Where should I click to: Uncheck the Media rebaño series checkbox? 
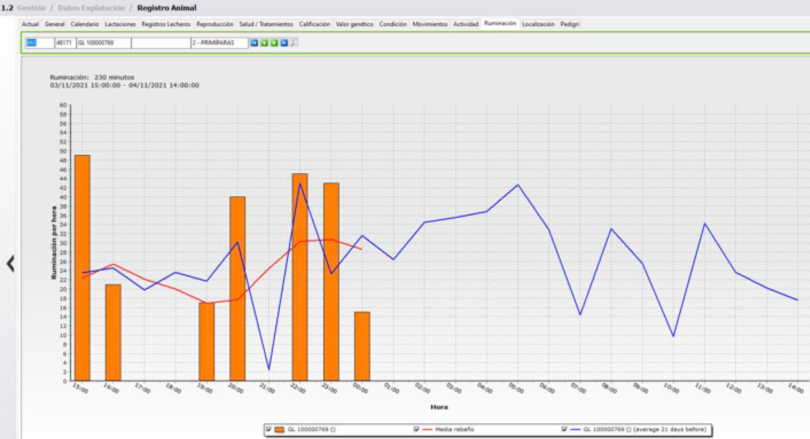[416, 429]
